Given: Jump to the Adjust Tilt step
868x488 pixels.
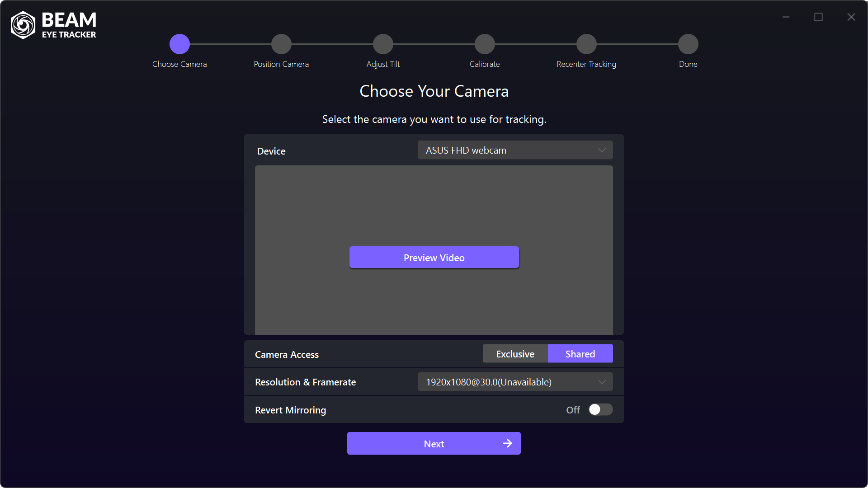Looking at the screenshot, I should tap(383, 44).
